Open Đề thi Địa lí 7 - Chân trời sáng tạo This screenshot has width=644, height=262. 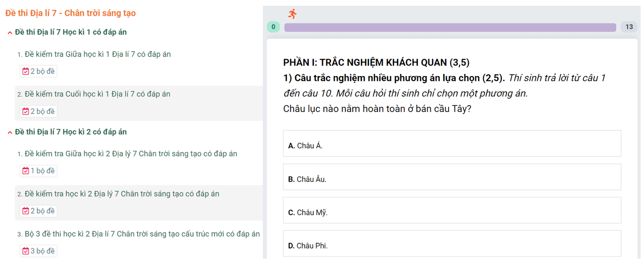(70, 13)
